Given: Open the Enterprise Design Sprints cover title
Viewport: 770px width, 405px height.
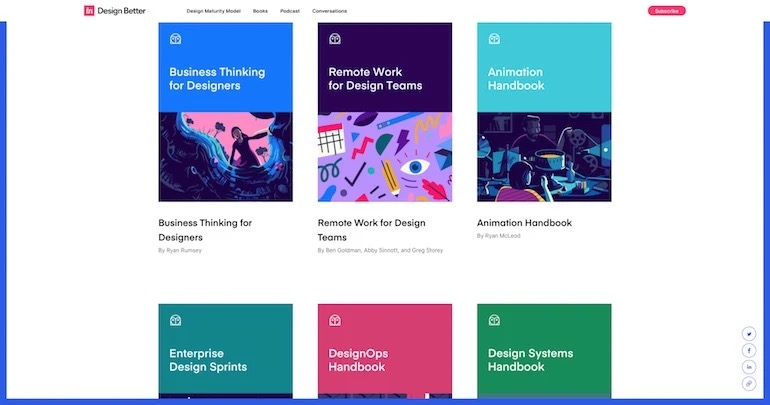Looking at the screenshot, I should tap(208, 360).
